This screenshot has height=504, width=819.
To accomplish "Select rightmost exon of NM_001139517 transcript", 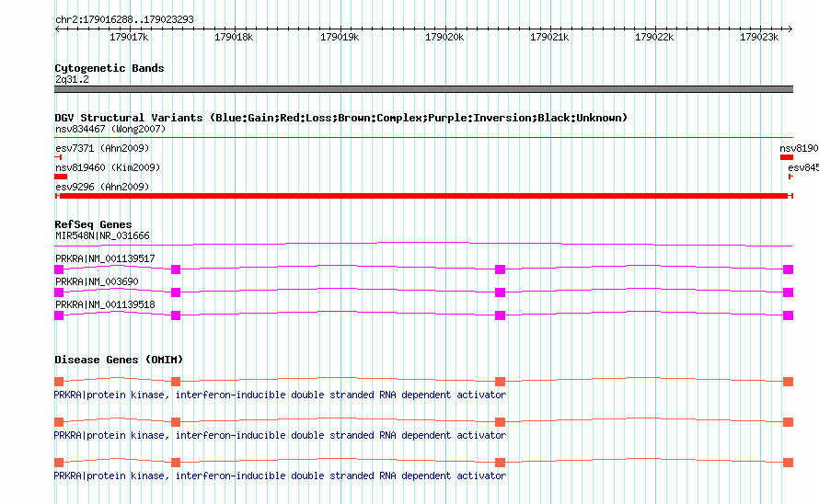I will pyautogui.click(x=789, y=269).
